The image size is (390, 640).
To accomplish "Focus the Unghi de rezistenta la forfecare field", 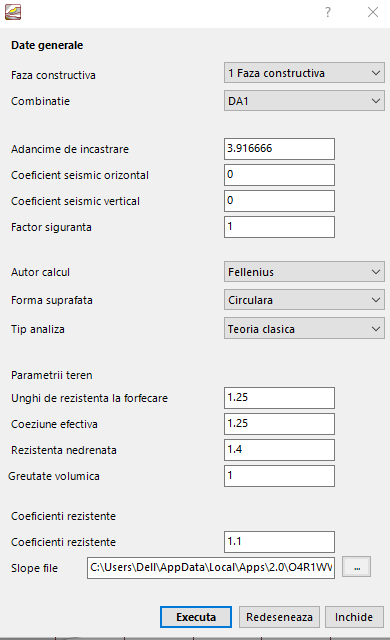I will 279,398.
